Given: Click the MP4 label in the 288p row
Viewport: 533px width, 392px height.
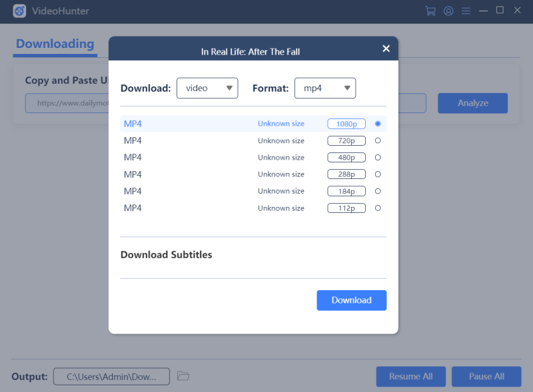Looking at the screenshot, I should click(x=133, y=174).
